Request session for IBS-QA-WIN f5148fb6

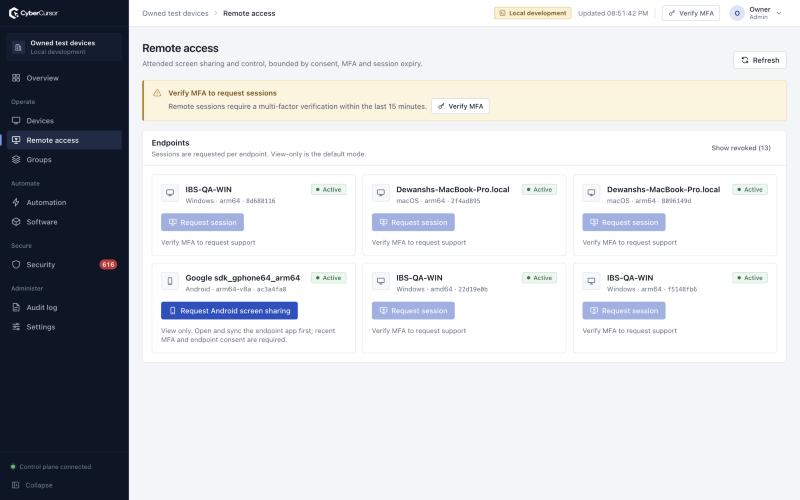point(624,311)
